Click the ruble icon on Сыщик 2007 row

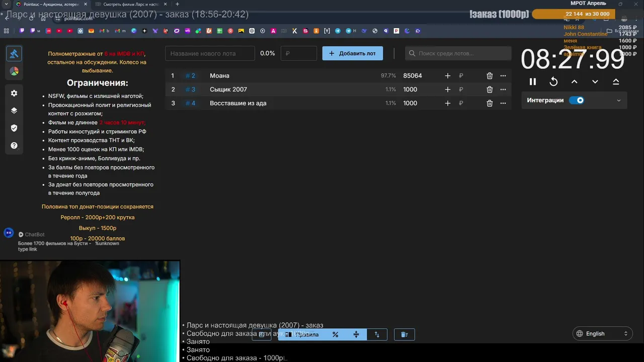461,89
